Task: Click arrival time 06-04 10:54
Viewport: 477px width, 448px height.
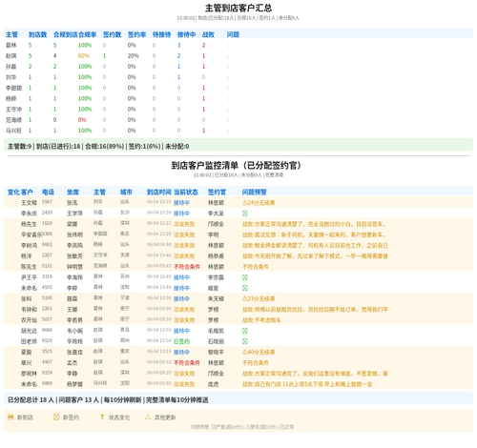Action: [x=159, y=341]
